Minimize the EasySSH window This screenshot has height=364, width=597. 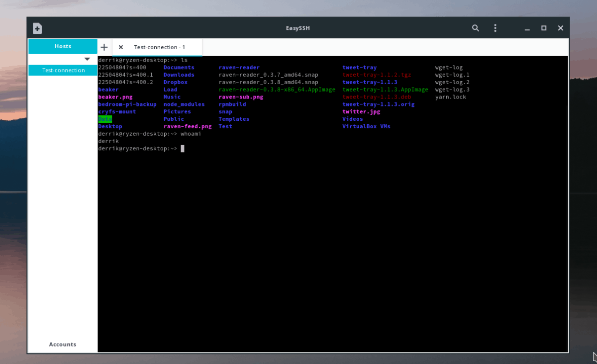[x=527, y=28]
